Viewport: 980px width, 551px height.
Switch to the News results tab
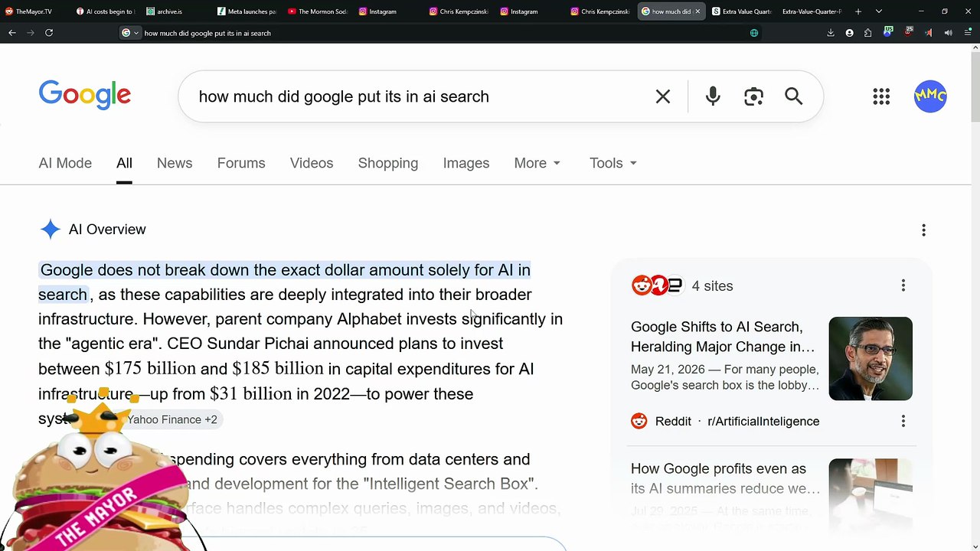tap(175, 163)
